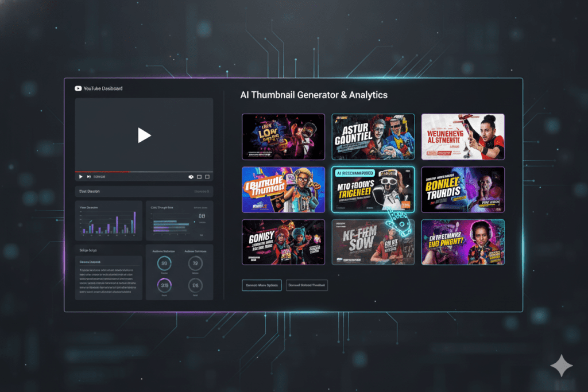The width and height of the screenshot is (588, 392).
Task: Open the GONIGY thumbnail in the bottom row
Action: coord(283,242)
